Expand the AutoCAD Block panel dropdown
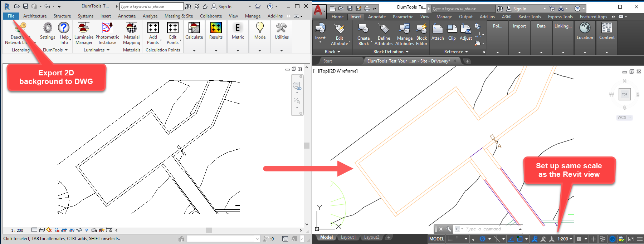Viewport: 644px width, 244px height. (x=339, y=52)
